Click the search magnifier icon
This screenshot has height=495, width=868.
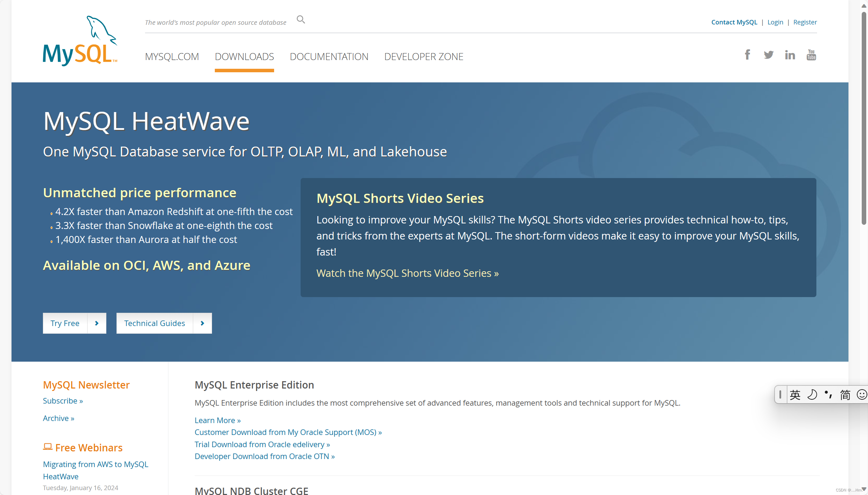tap(301, 20)
